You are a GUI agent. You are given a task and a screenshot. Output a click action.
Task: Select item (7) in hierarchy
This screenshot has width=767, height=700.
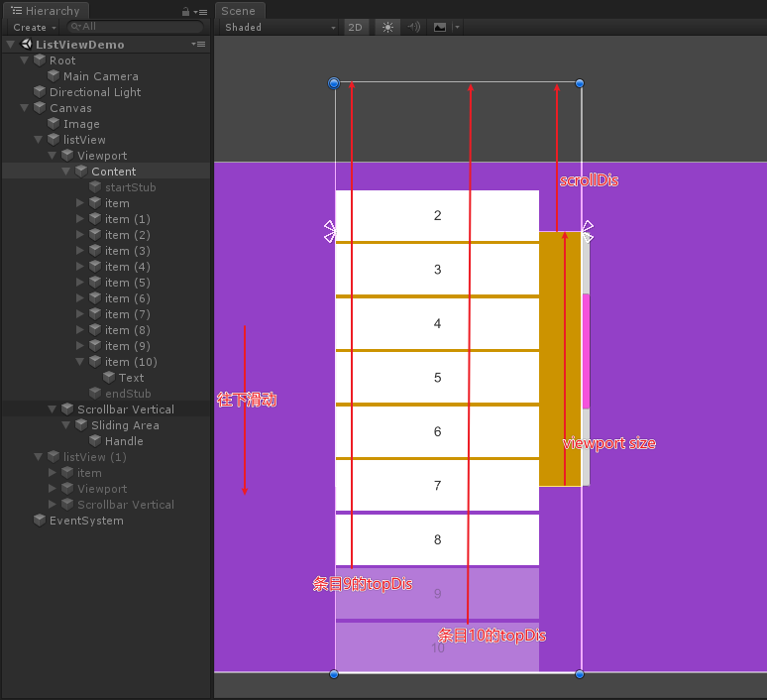tap(127, 314)
